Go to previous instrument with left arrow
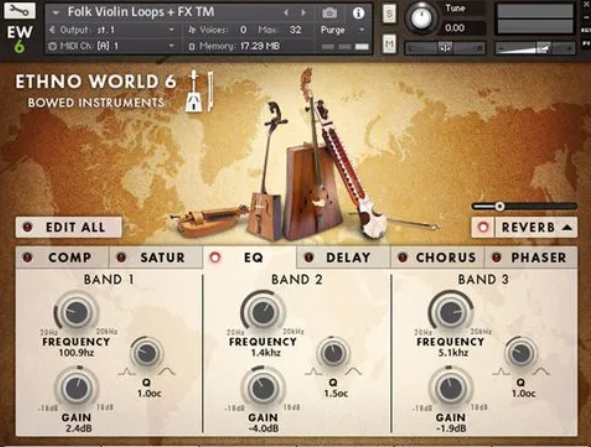The width and height of the screenshot is (591, 447). click(286, 13)
